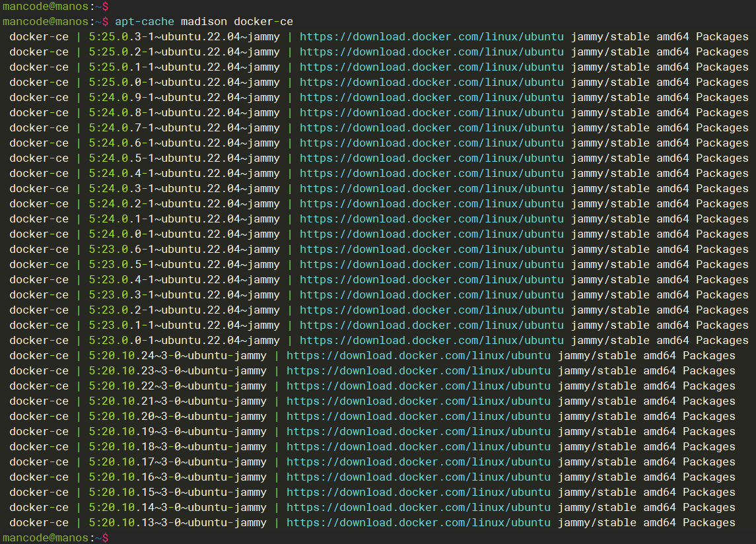The width and height of the screenshot is (756, 544).
Task: Follow the Docker URL beside version 5:24.0.0
Action: pyautogui.click(x=431, y=234)
